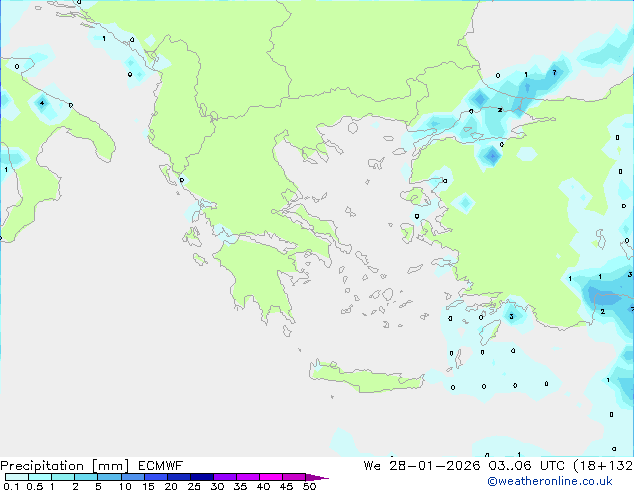
Task: Click the value 7 near the Black Sea coast
Action: 554,72
